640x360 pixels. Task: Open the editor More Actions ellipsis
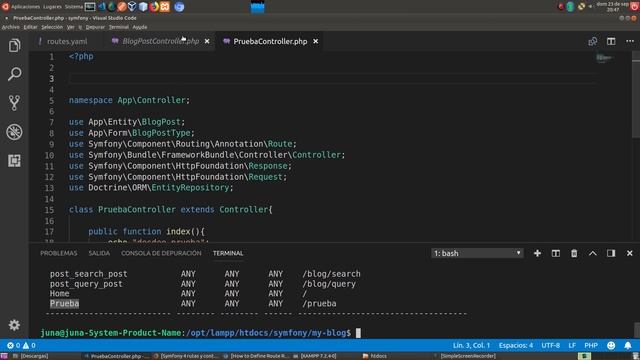coord(630,41)
